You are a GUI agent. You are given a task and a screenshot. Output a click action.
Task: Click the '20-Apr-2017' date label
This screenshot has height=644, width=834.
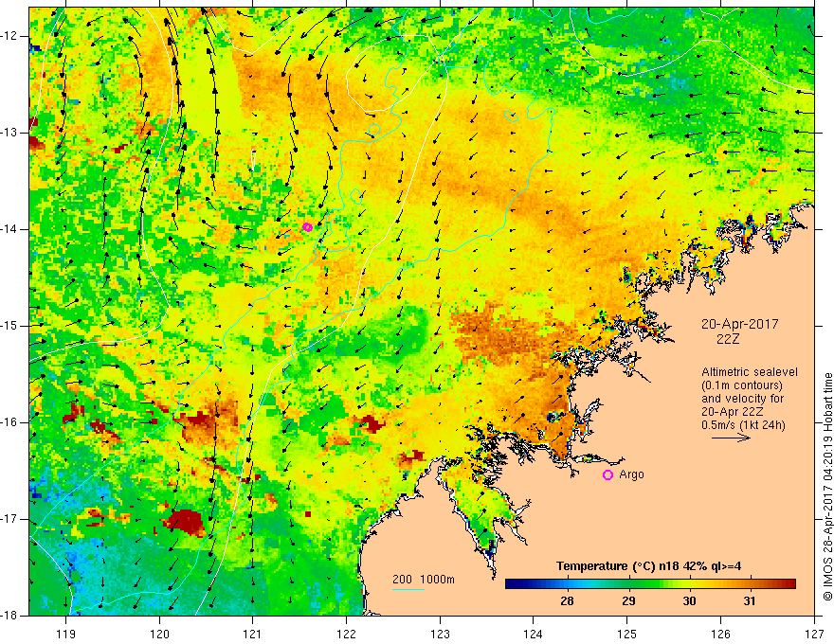point(740,324)
